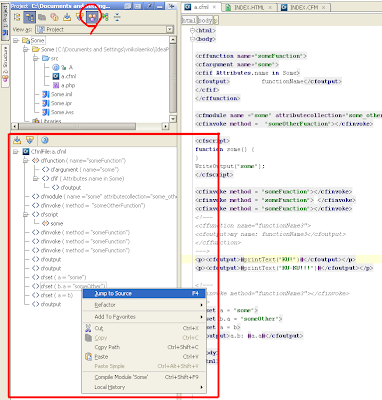Viewport: 382px width, 400px height.
Task: Select Jump to Source in context menu
Action: tap(144, 293)
